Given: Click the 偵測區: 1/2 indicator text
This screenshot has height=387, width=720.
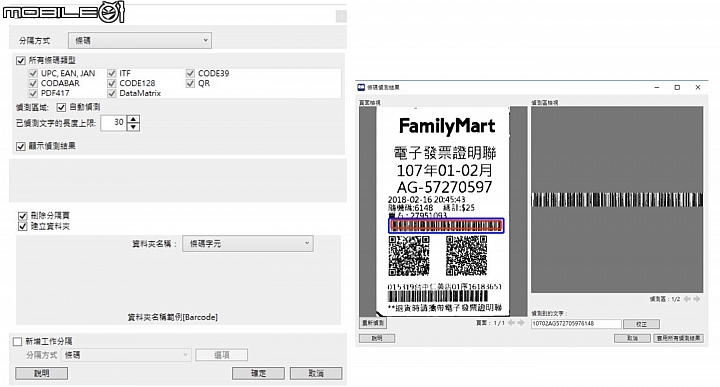Looking at the screenshot, I should point(665,299).
